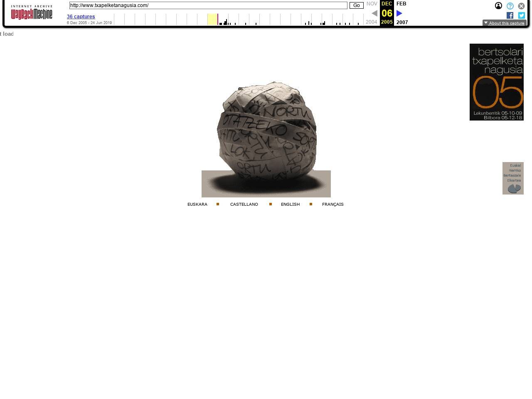Share capture on Facebook

point(510,15)
